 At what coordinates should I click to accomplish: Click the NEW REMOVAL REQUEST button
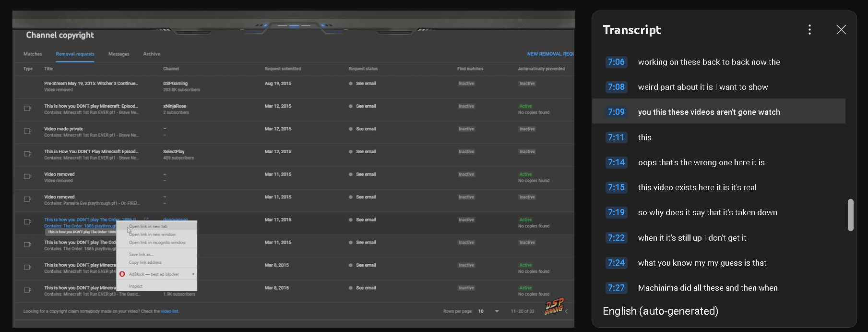(550, 54)
